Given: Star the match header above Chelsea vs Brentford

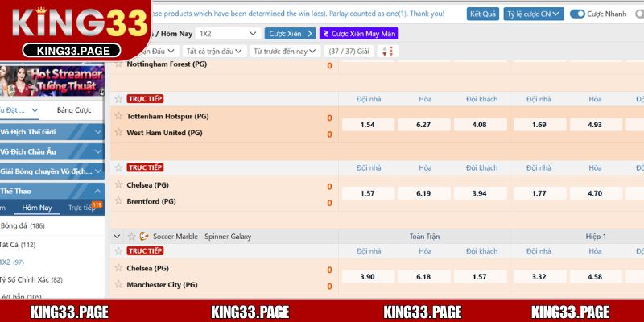Looking at the screenshot, I should pyautogui.click(x=118, y=167).
